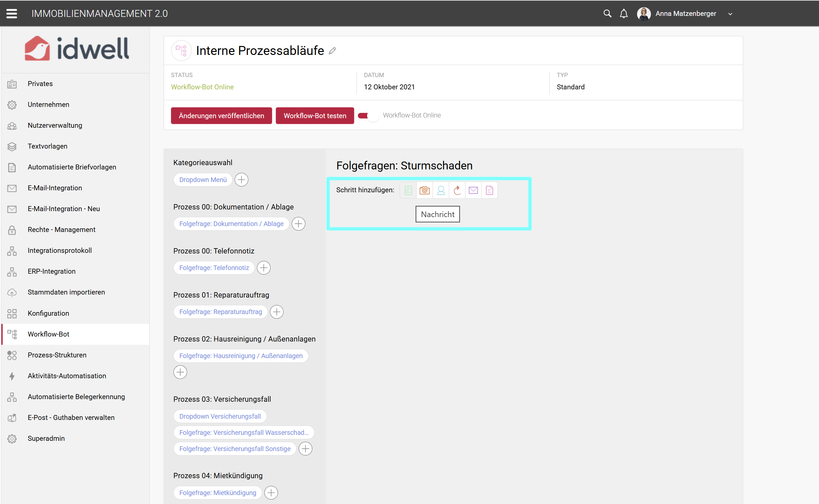Toggle the Workflow-Bot Online switch

[368, 115]
